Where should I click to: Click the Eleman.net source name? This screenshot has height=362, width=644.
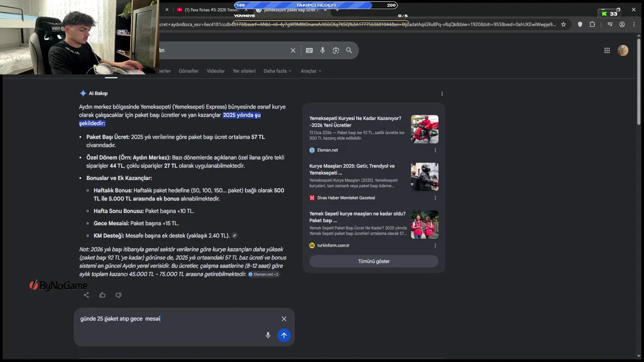coord(328,150)
